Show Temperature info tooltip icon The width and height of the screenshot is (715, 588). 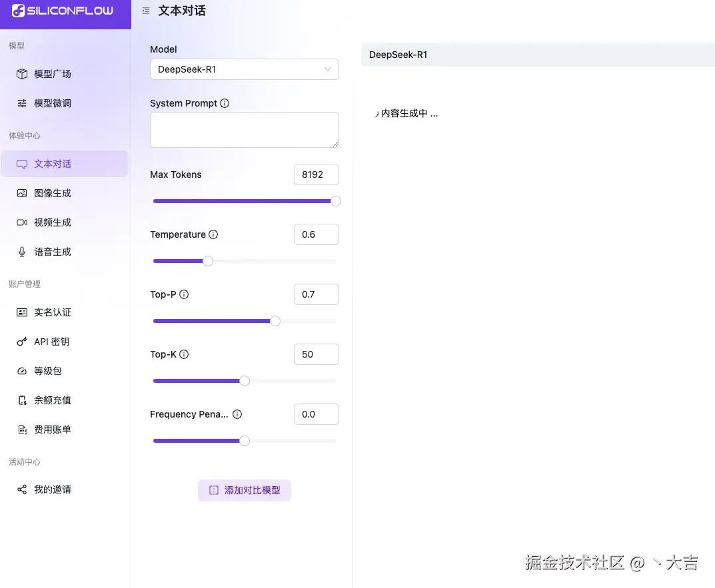[x=213, y=234]
